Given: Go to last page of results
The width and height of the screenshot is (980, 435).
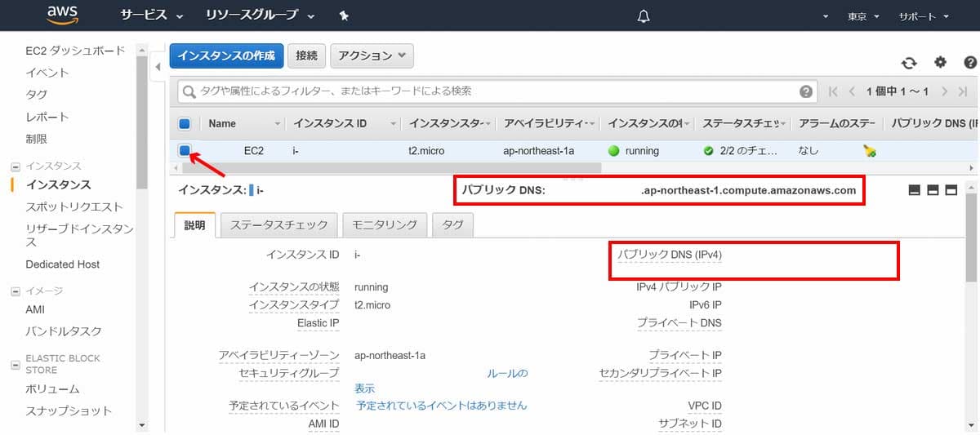Looking at the screenshot, I should (964, 91).
